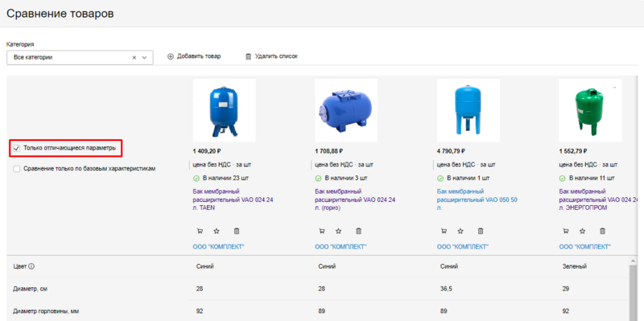Screen dimensions: 644x321
Task: Click the Все категории combo box field
Action: pyautogui.click(x=80, y=58)
